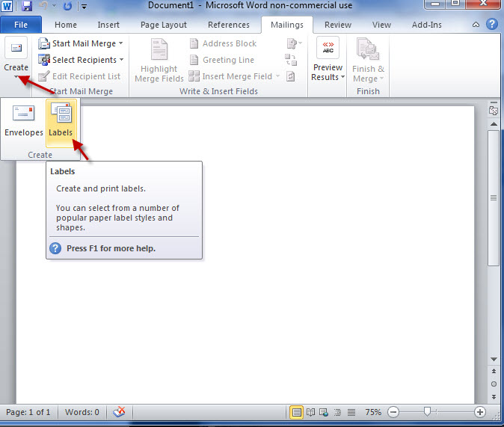Click the Envelopes button in Create menu
504x427 pixels.
[x=24, y=122]
